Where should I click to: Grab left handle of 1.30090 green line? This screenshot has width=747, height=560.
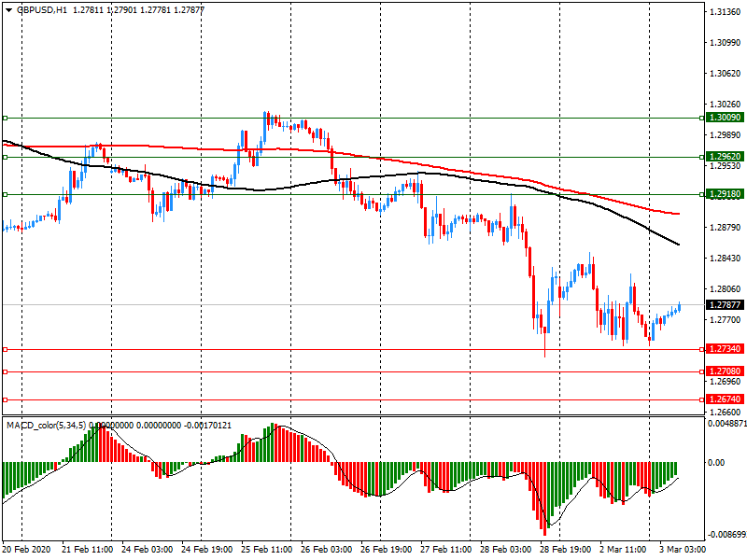coord(5,118)
